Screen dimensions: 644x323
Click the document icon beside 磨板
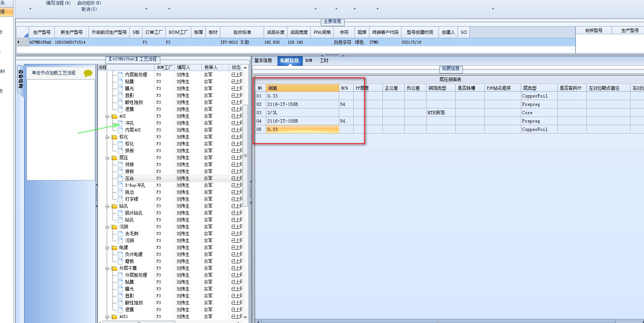(x=120, y=261)
